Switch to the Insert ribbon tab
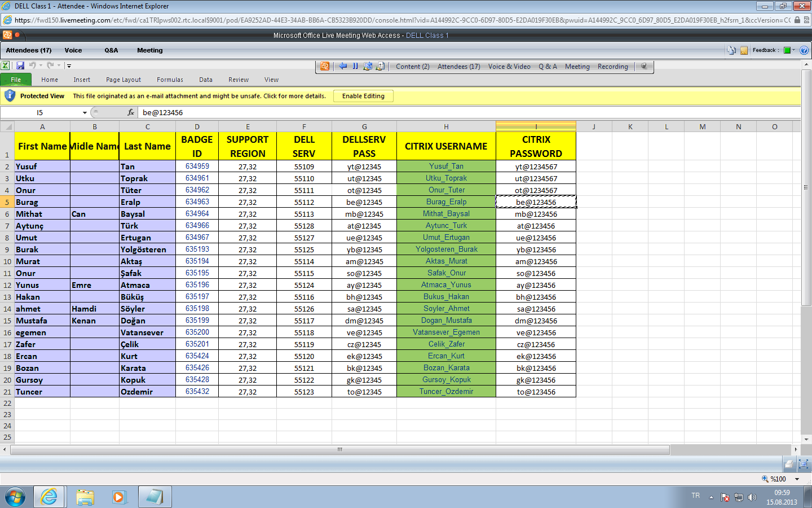 (82, 80)
